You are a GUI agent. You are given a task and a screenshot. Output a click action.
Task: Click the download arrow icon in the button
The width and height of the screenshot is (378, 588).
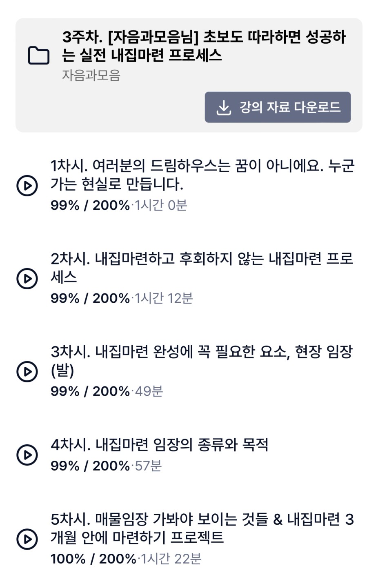coord(224,107)
